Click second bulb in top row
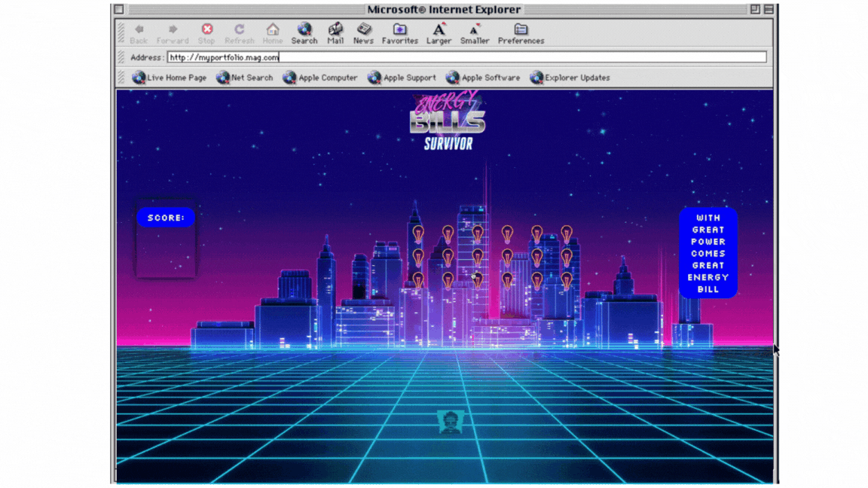 pos(448,234)
